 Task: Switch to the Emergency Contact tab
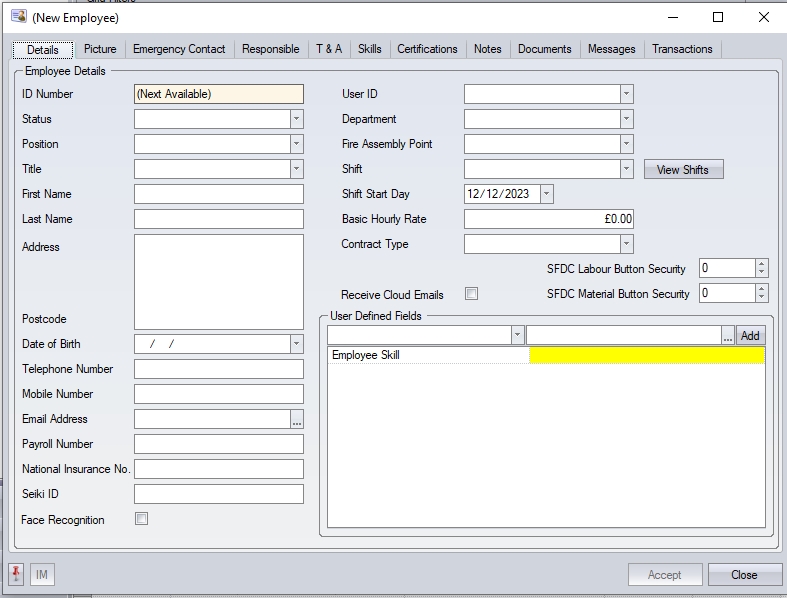[x=179, y=49]
